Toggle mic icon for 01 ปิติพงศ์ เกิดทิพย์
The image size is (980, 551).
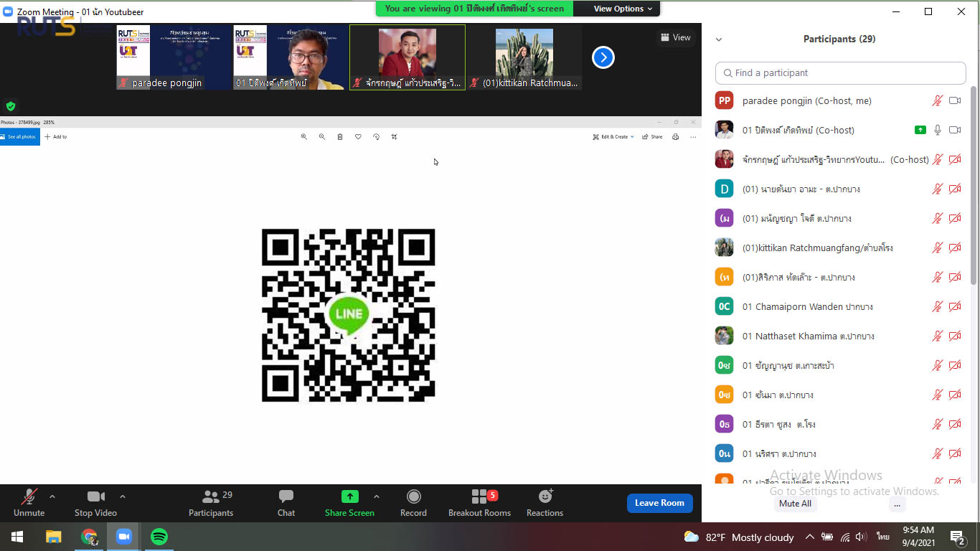pos(937,131)
